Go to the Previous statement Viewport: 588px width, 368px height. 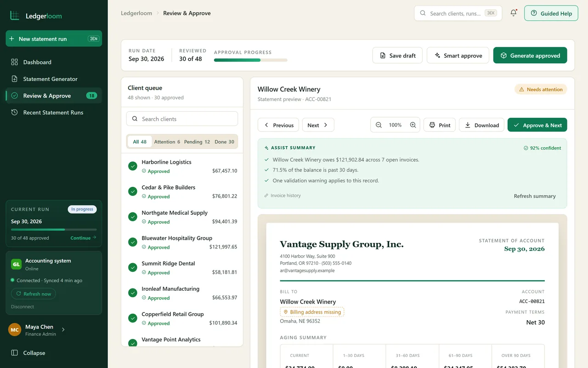tap(278, 125)
